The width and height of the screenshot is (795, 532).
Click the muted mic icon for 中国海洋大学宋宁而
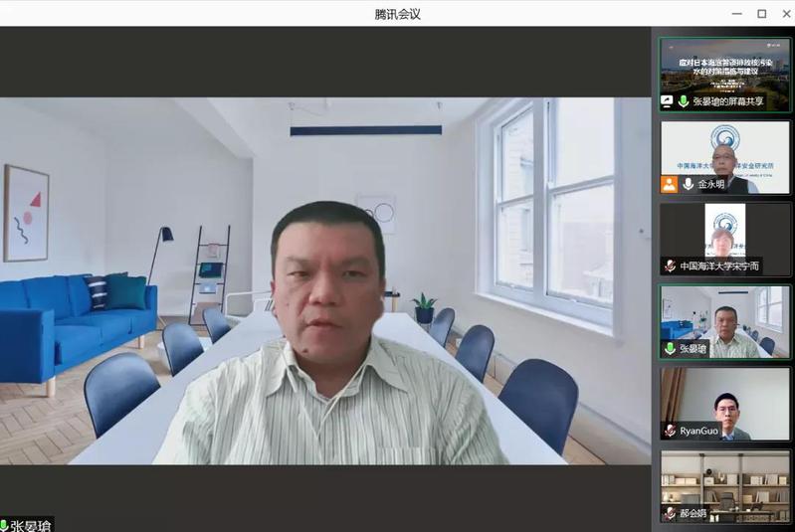670,266
